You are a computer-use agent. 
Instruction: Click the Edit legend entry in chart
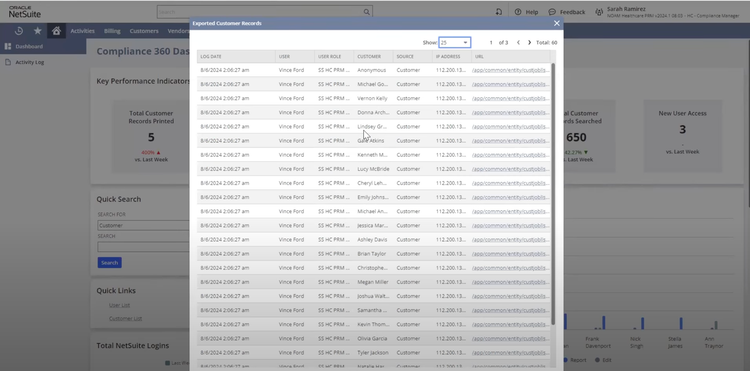point(603,360)
